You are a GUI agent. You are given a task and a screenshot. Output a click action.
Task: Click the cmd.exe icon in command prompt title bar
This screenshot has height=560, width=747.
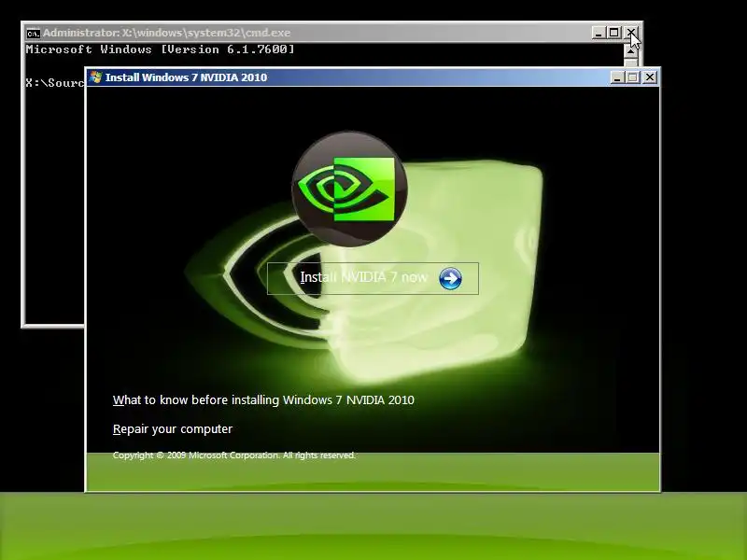coord(33,34)
